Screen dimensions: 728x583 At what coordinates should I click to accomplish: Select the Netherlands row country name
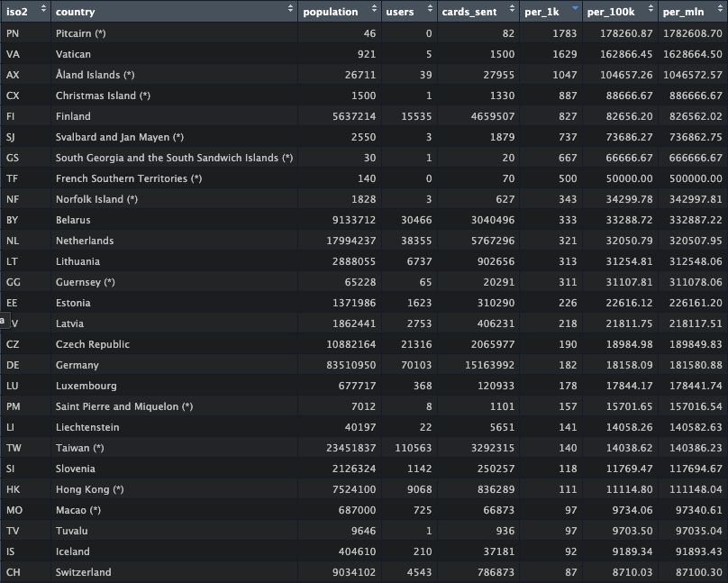click(85, 241)
